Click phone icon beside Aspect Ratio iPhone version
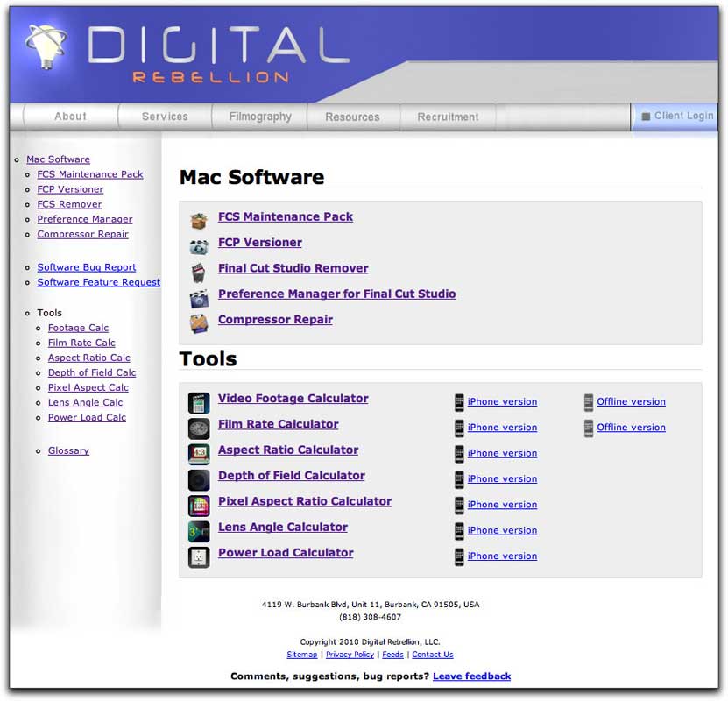 click(x=459, y=454)
